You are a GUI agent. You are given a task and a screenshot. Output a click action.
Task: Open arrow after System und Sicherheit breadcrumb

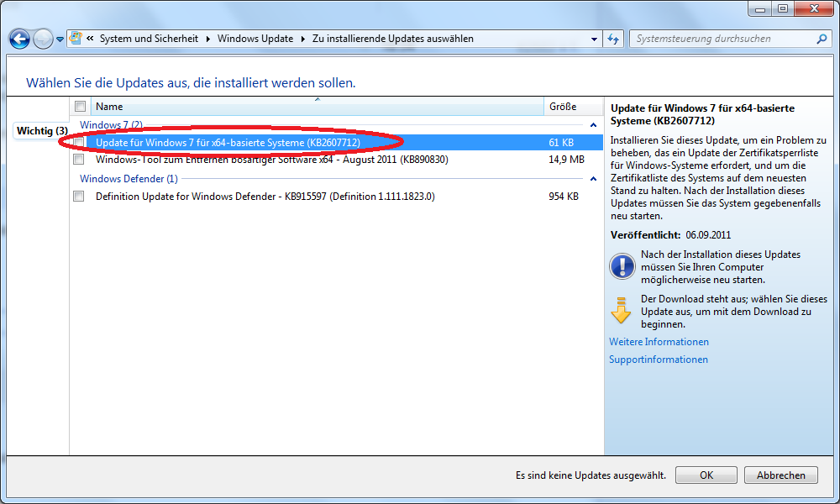207,39
